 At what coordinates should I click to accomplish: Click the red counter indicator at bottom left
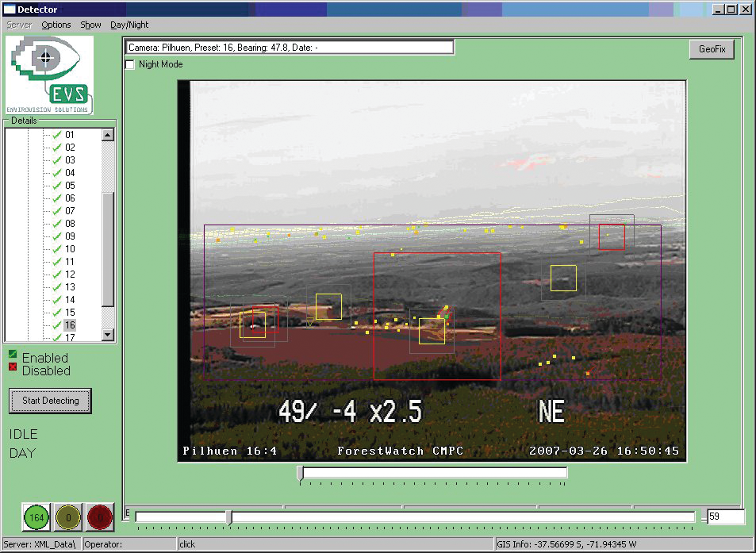click(x=98, y=517)
